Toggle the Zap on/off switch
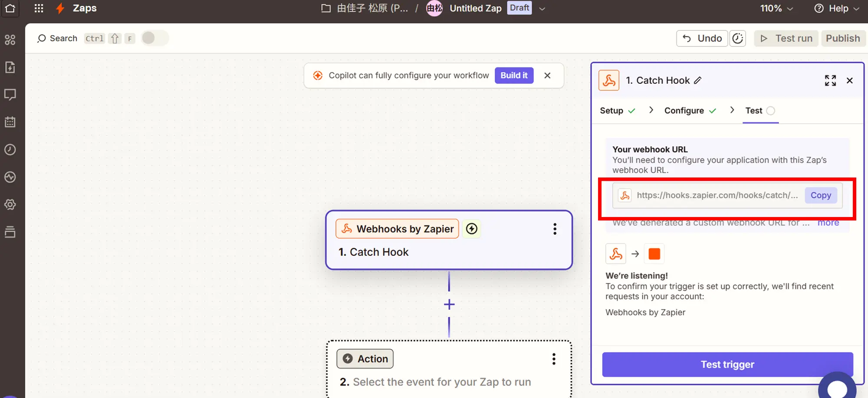The image size is (868, 398). (155, 38)
